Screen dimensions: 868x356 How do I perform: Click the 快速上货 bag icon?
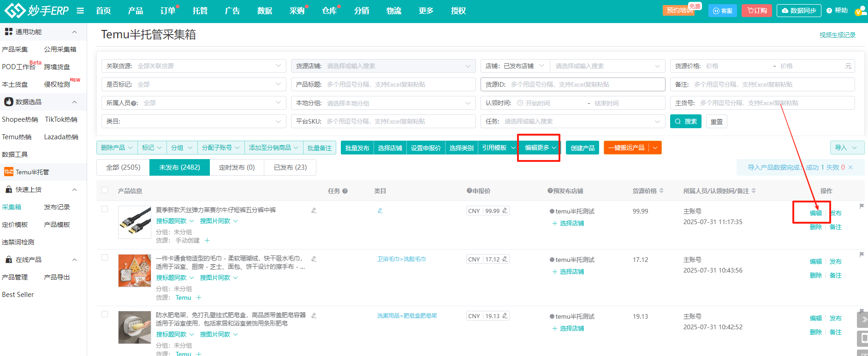pos(9,190)
